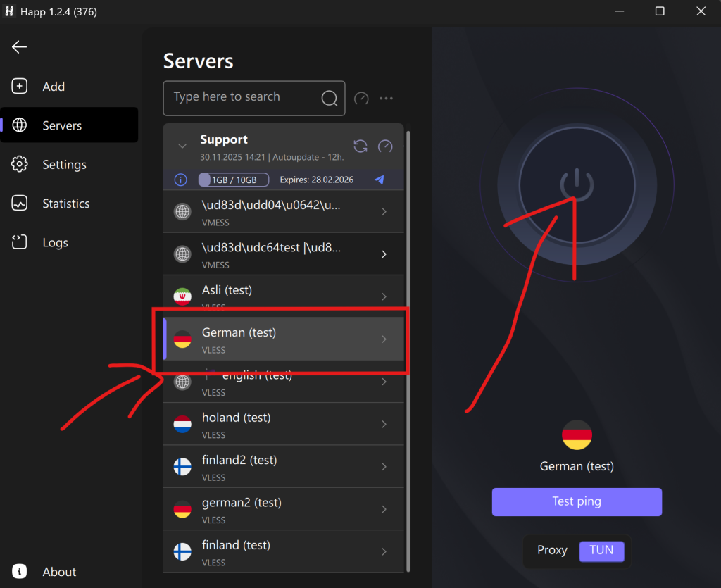The width and height of the screenshot is (721, 588).
Task: Click the back arrow in sidebar
Action: tap(19, 47)
